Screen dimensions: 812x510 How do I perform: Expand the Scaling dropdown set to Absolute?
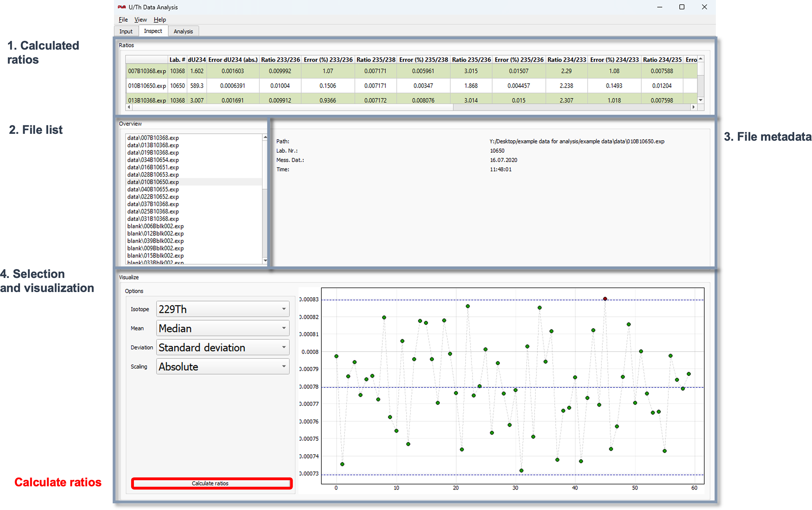(223, 367)
